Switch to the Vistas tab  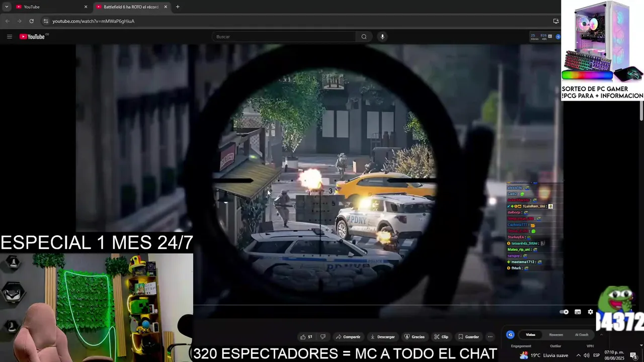530,334
